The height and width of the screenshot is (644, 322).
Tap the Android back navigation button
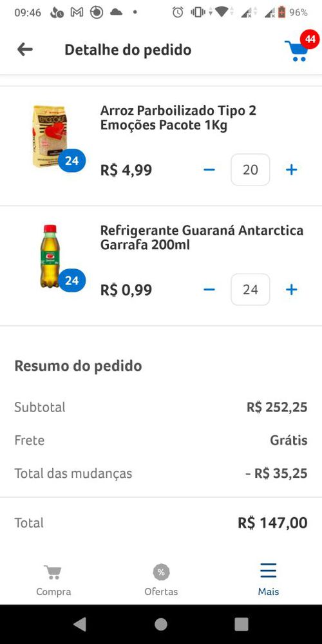(80, 624)
